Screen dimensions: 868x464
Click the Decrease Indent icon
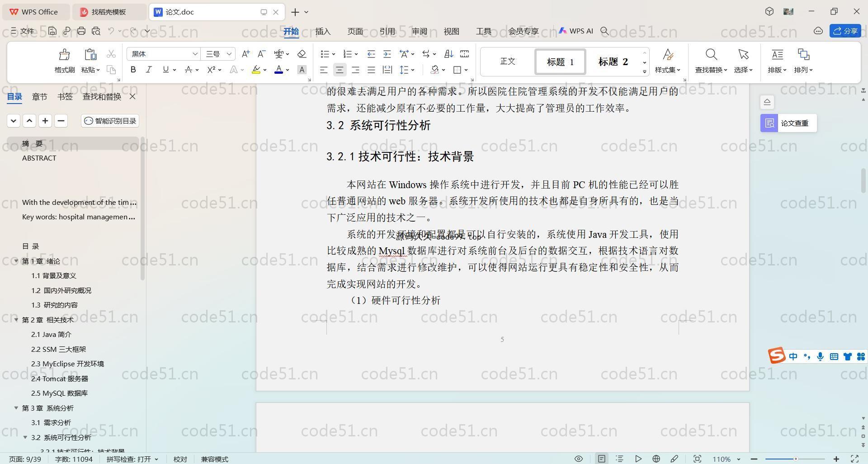(371, 54)
